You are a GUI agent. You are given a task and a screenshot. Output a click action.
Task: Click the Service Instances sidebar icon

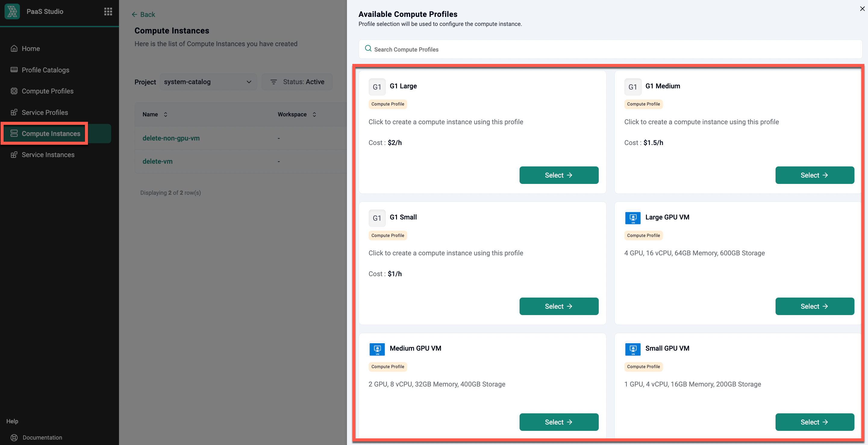(14, 155)
